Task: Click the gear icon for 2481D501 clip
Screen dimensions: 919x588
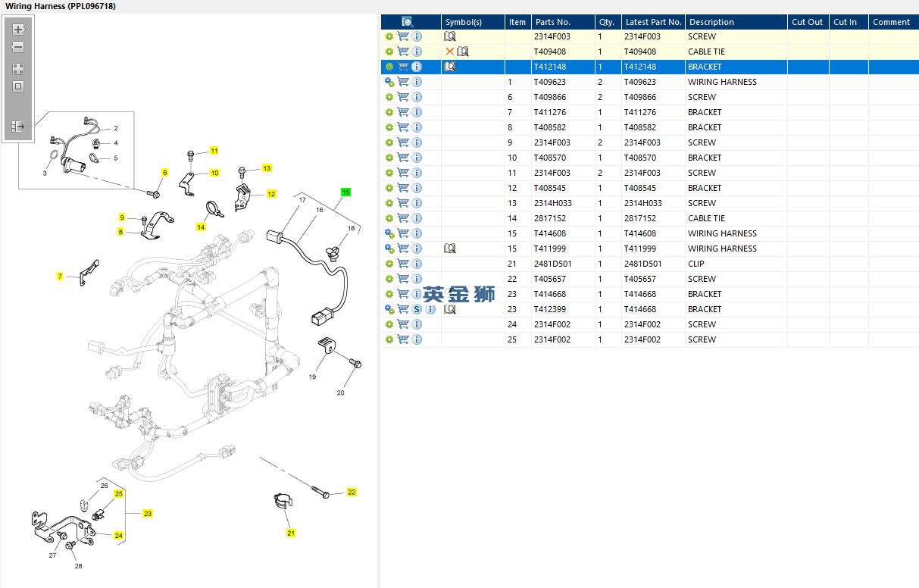Action: (389, 264)
